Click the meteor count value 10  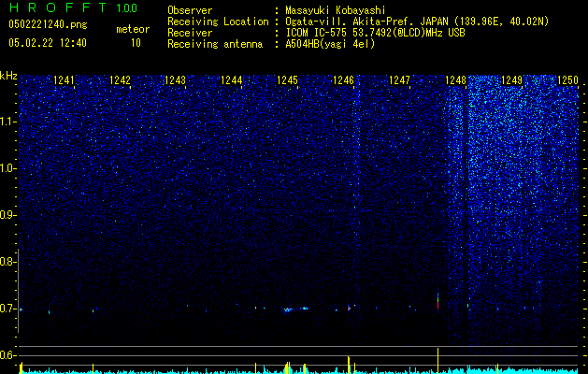click(x=136, y=43)
